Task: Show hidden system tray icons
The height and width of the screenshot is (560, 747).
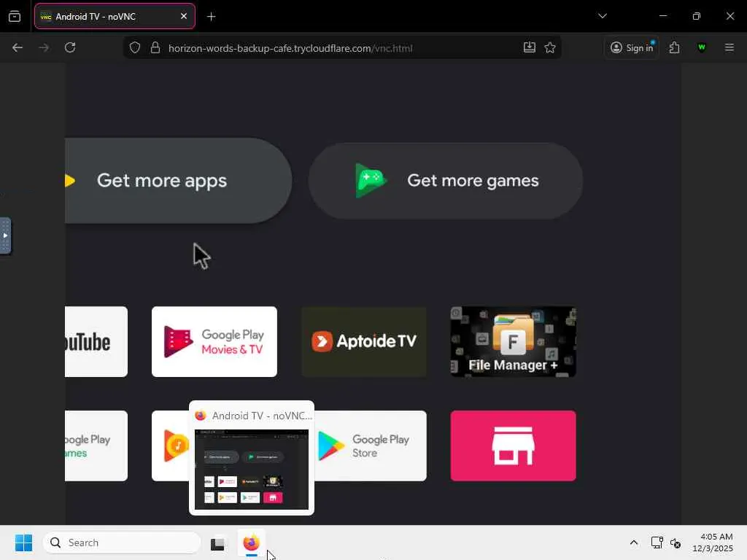Action: pos(634,542)
